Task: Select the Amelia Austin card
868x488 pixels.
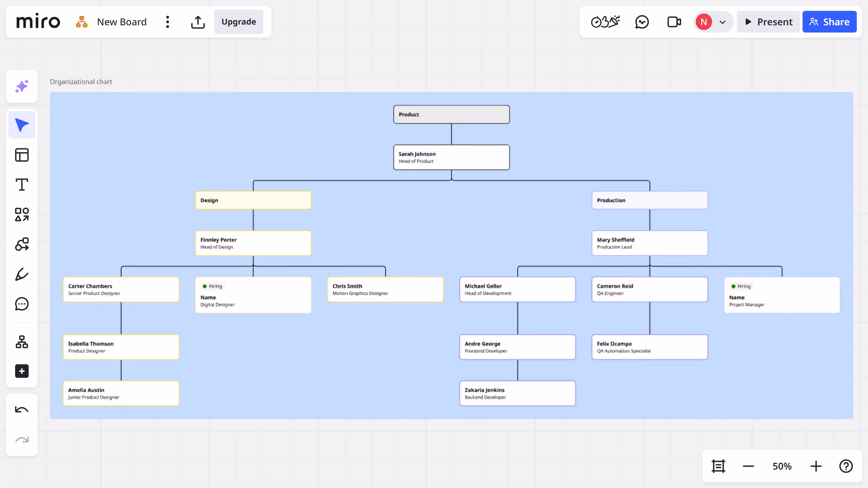Action: click(121, 393)
